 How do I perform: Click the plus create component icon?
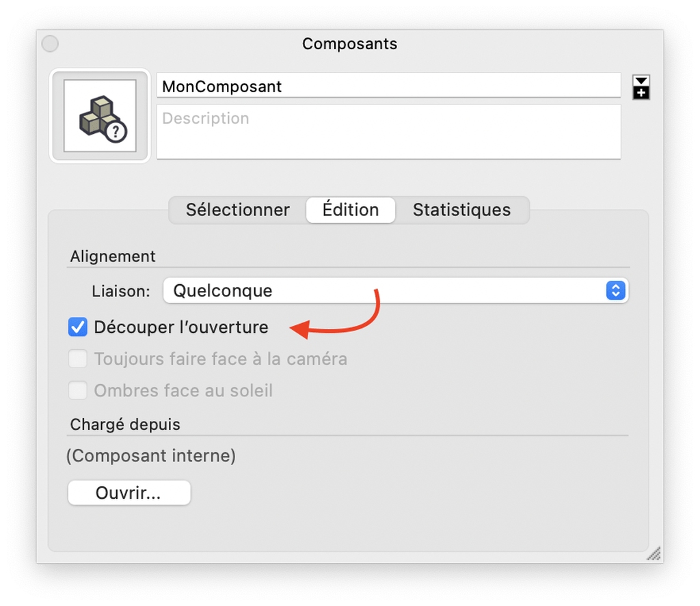click(641, 93)
